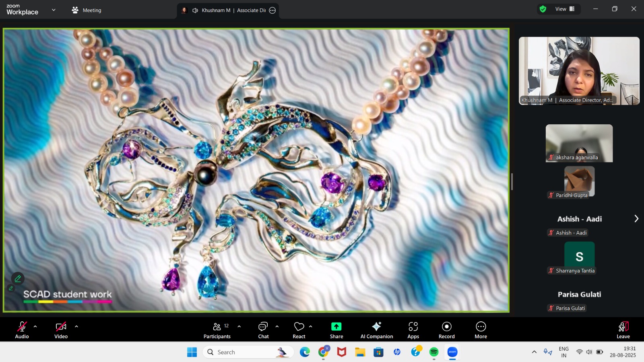Open AI Companion
This screenshot has width=644, height=362.
coord(376,330)
